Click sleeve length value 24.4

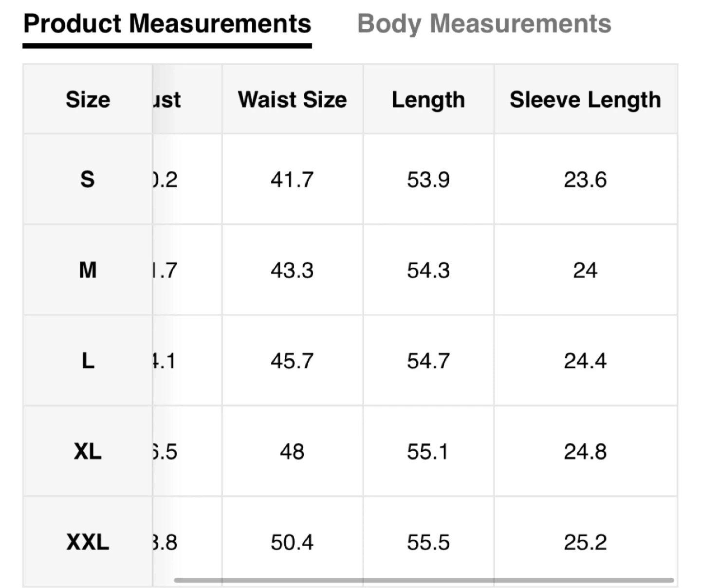[585, 361]
